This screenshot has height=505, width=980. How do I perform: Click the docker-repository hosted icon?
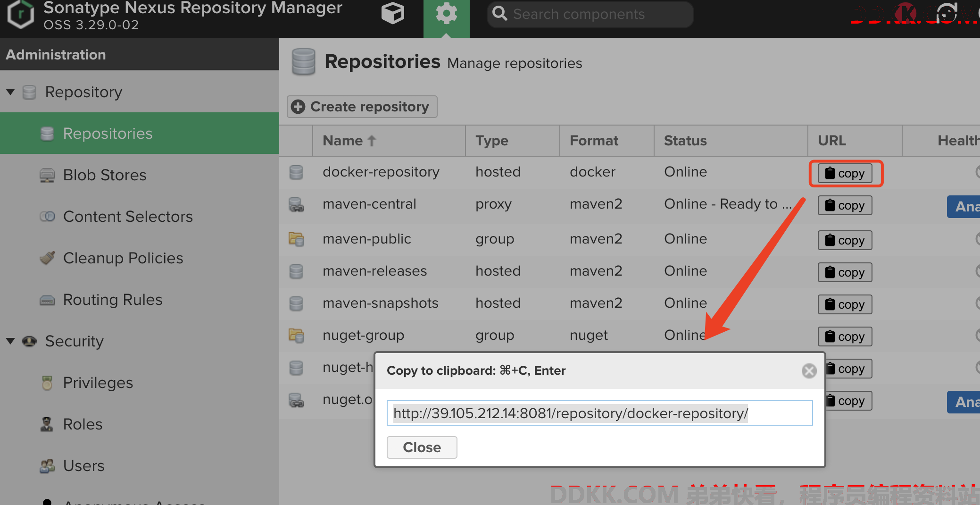[296, 172]
